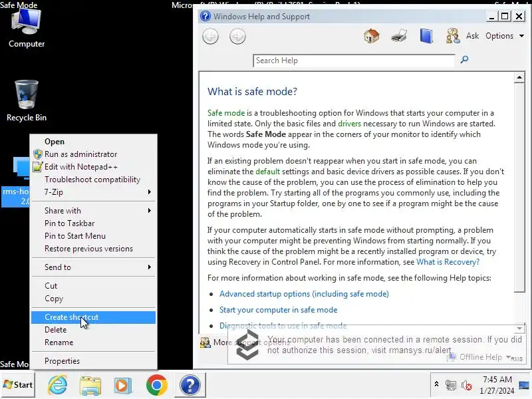
Task: Click the green 'Safe mode' glossary term
Action: tap(226, 113)
